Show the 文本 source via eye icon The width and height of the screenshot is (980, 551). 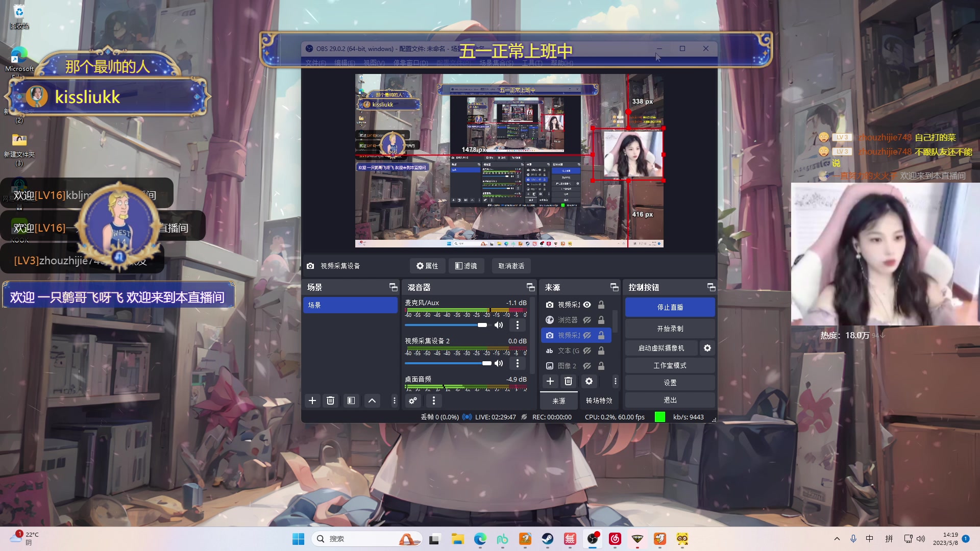587,350
